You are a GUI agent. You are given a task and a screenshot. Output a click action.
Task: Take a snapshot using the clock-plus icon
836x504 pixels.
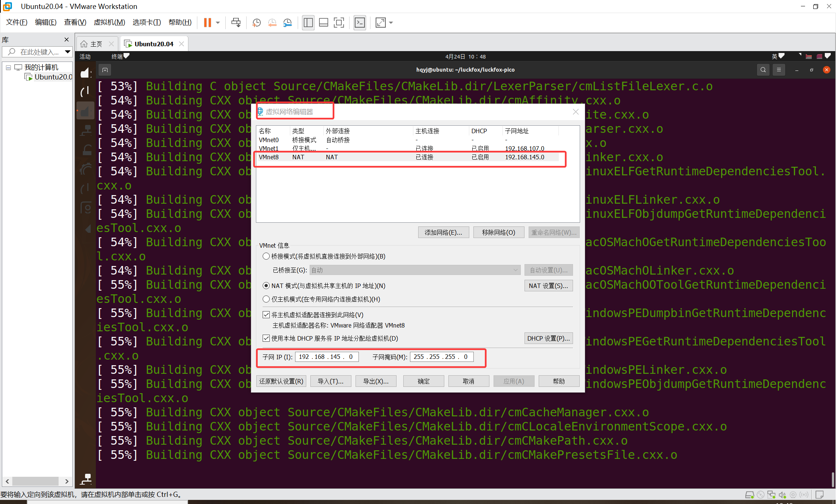point(256,22)
